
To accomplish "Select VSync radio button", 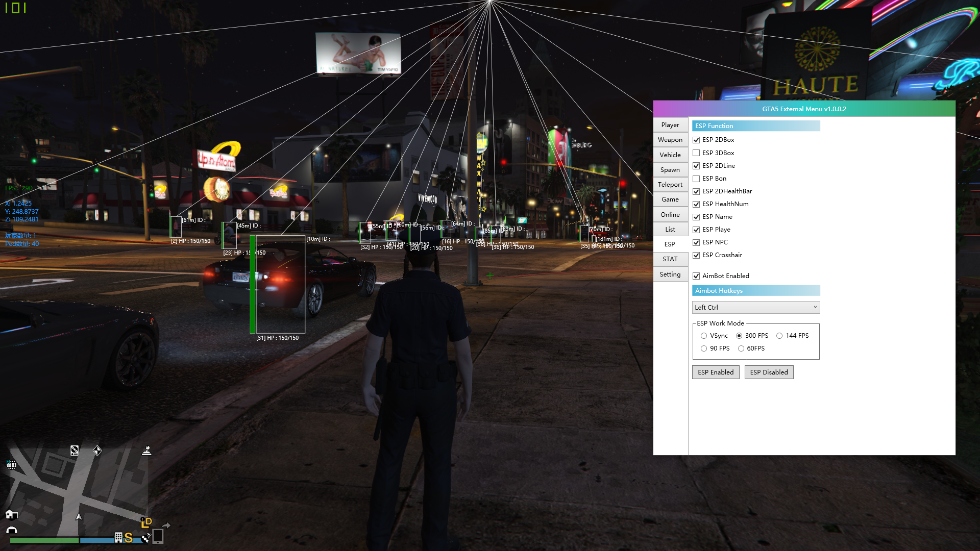I will 704,336.
